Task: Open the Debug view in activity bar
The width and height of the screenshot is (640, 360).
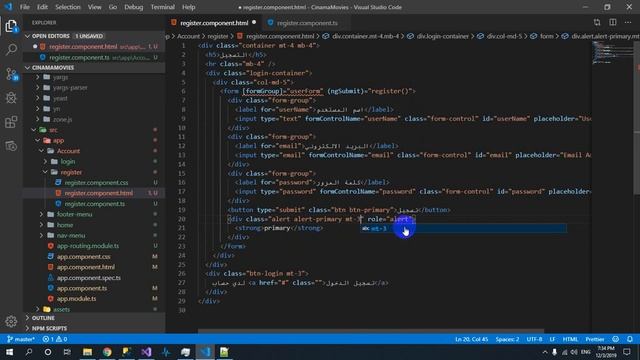Action: click(x=11, y=98)
